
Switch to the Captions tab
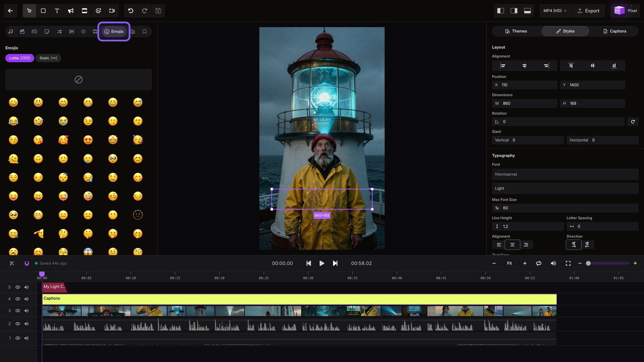click(x=614, y=31)
